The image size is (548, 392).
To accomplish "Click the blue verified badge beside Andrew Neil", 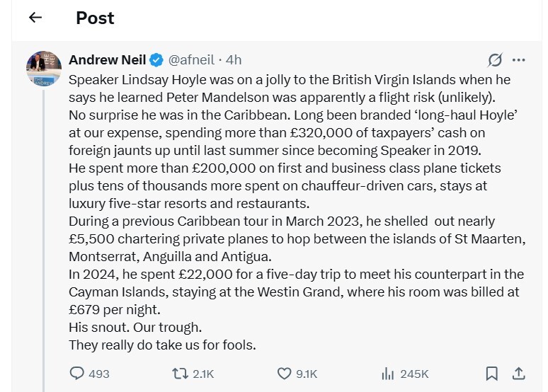I will click(156, 60).
